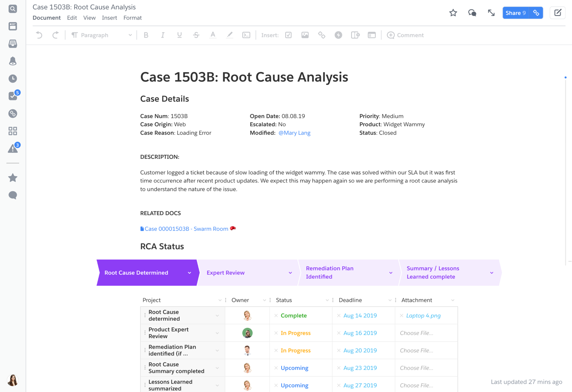The image size is (572, 392).
Task: Mark Root Cause determined project status
Action: (294, 315)
